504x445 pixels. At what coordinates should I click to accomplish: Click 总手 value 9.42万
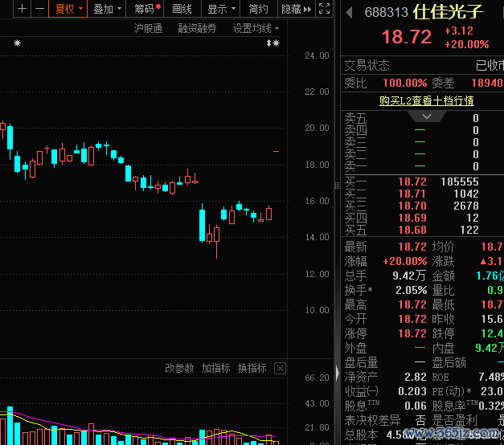click(x=409, y=276)
